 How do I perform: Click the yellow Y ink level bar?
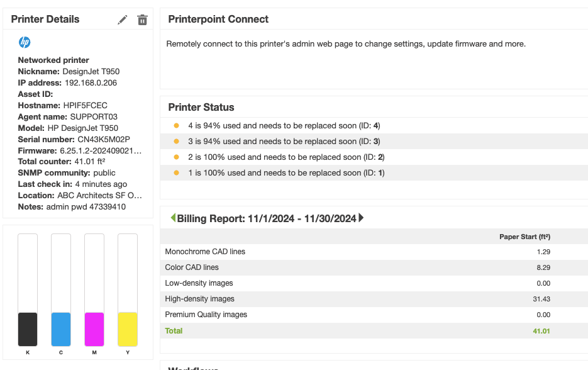click(x=128, y=290)
